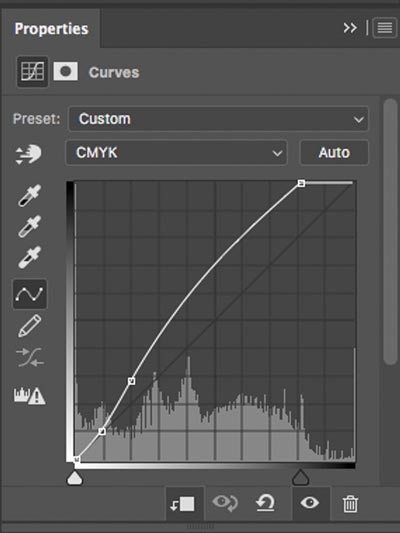Click the histogram accuracy warning icon
Screen dimensions: 400x533
click(30, 396)
